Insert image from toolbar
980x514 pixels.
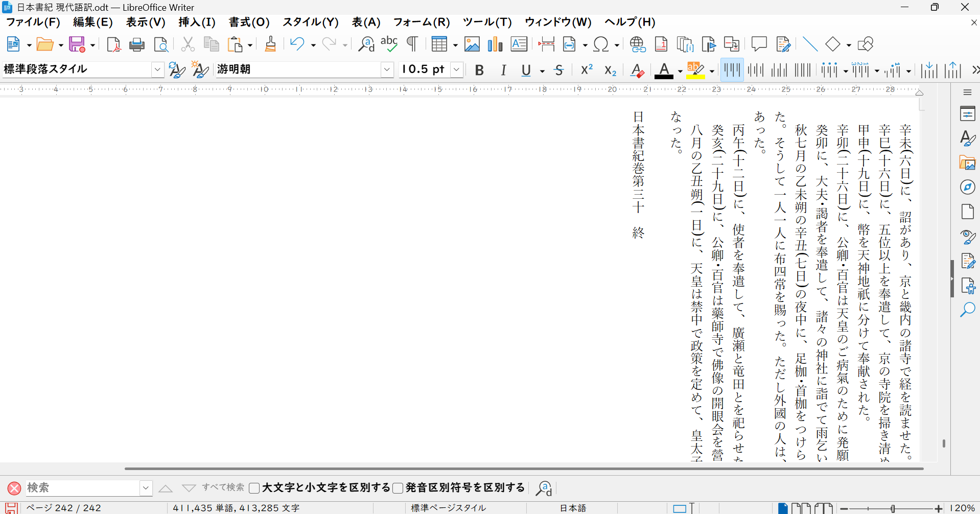(472, 45)
